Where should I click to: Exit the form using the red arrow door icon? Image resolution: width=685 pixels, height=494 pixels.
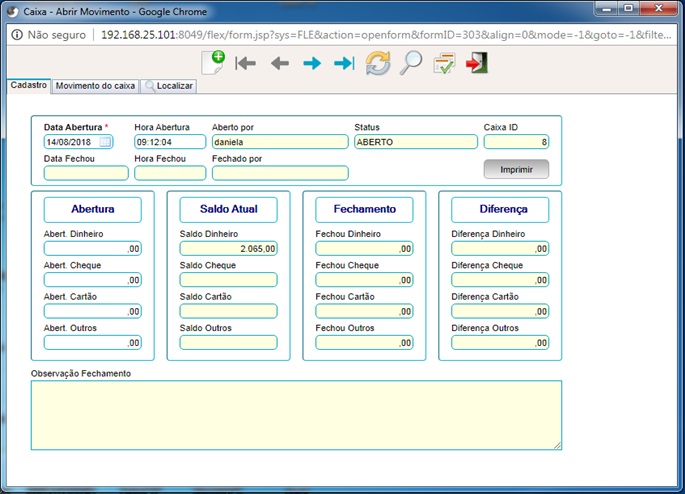point(477,63)
